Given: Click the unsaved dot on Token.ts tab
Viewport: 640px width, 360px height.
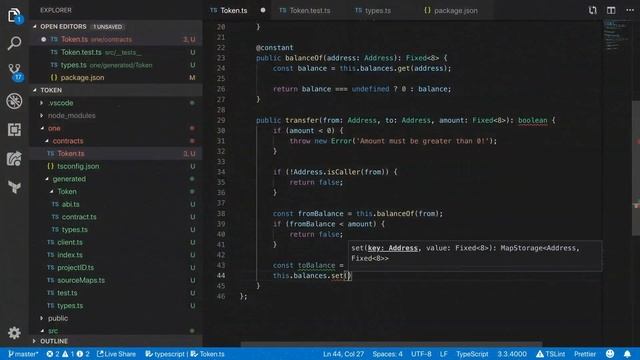Looking at the screenshot, I should 262,10.
